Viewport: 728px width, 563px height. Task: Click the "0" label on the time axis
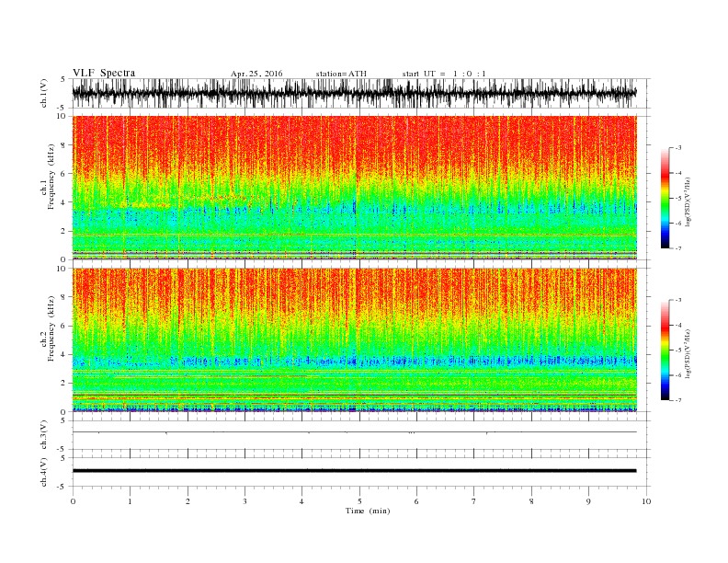[x=73, y=501]
